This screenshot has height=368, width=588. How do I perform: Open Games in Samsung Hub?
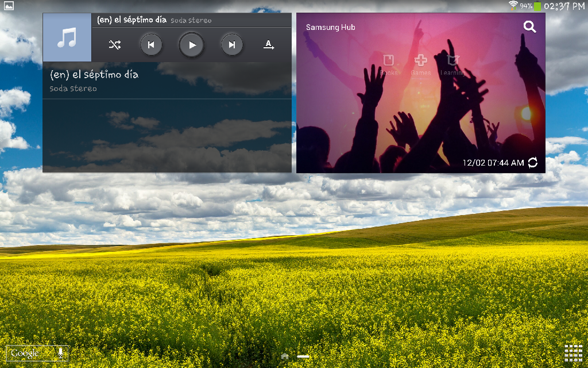(x=421, y=64)
